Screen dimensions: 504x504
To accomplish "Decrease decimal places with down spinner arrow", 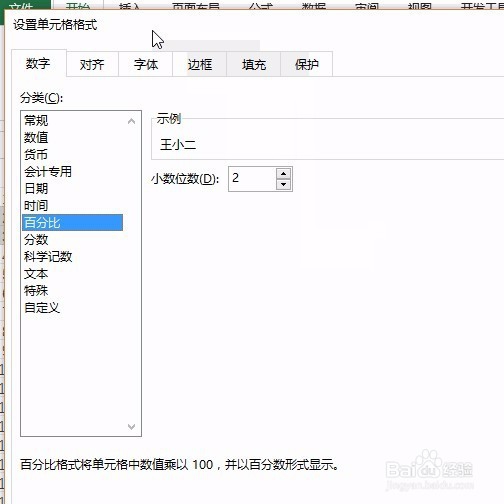I will (x=283, y=184).
